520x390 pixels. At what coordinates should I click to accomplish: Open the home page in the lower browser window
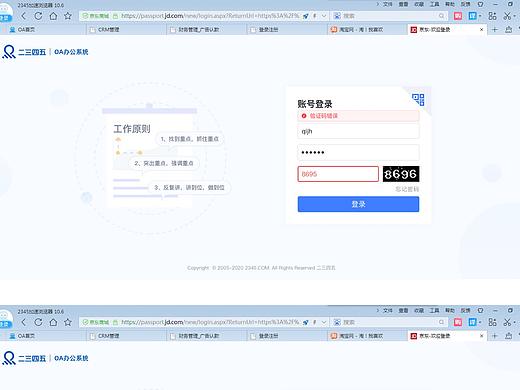point(53,322)
